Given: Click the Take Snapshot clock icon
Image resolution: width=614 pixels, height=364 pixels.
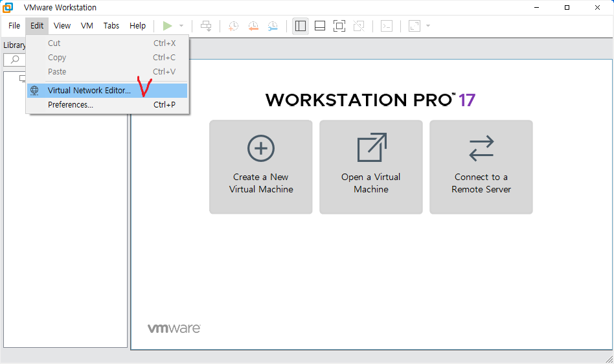Looking at the screenshot, I should point(233,26).
